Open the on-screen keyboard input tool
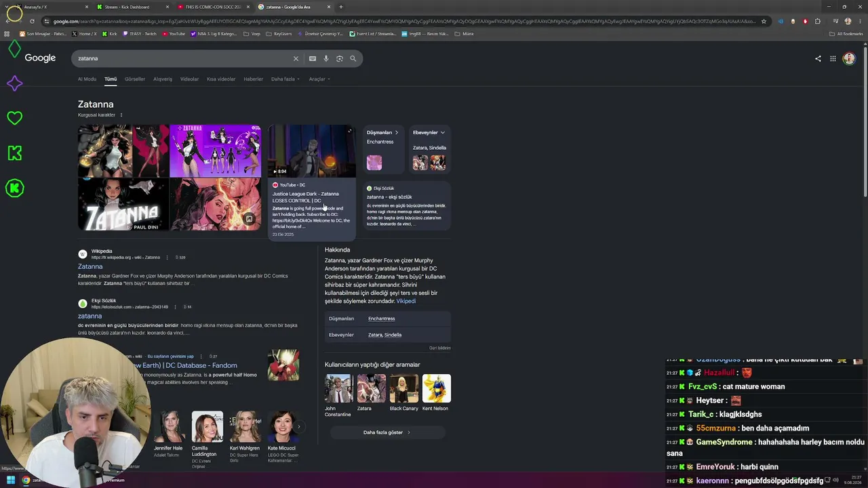868x488 pixels. [313, 58]
